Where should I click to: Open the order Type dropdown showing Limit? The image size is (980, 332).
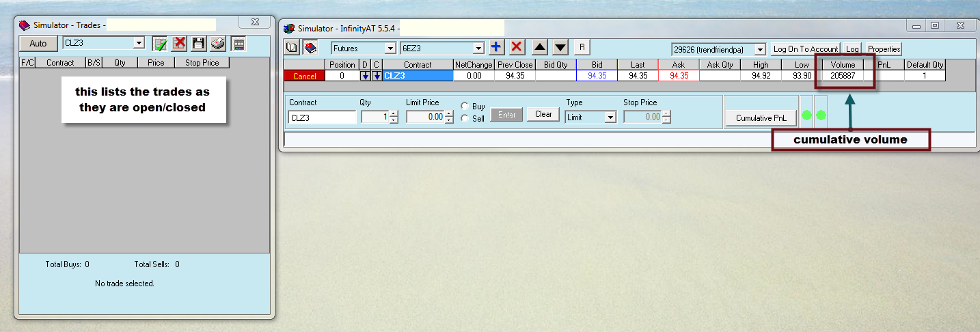tap(610, 117)
